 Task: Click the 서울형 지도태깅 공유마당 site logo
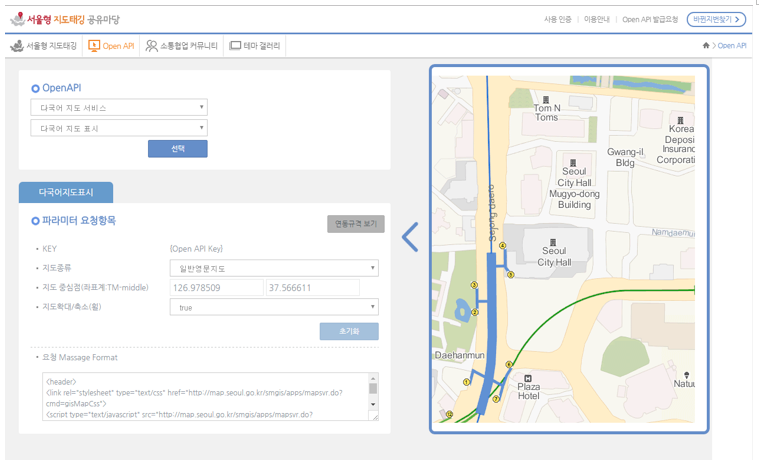coord(65,19)
